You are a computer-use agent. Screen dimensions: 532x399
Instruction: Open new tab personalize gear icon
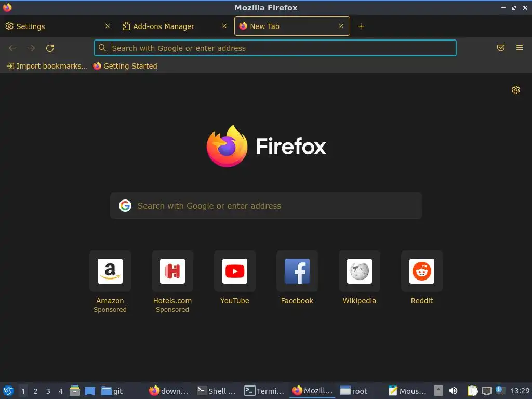click(516, 90)
